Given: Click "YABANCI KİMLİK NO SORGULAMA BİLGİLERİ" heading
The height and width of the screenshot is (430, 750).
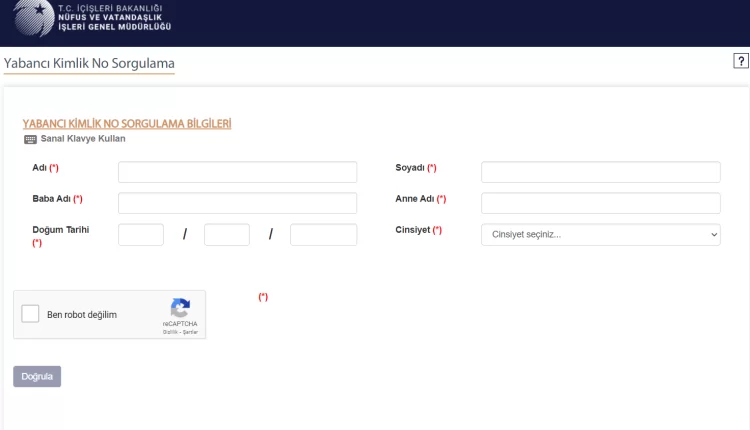Looking at the screenshot, I should click(x=127, y=123).
